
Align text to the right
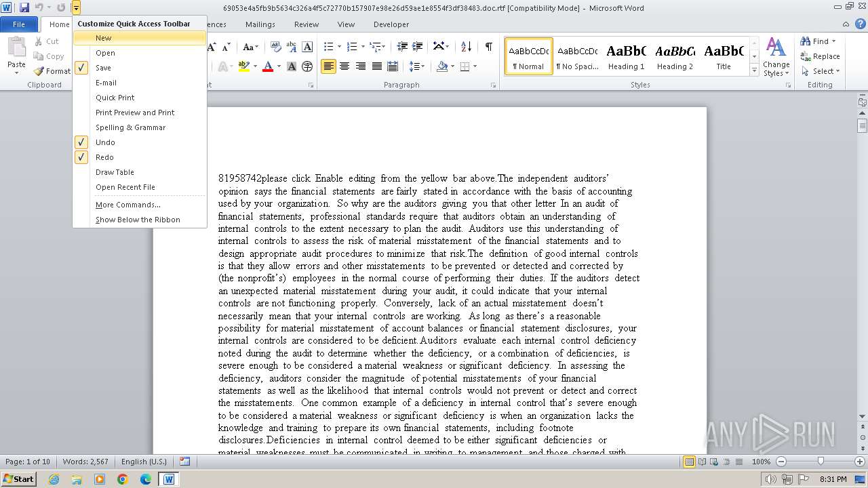(x=360, y=66)
